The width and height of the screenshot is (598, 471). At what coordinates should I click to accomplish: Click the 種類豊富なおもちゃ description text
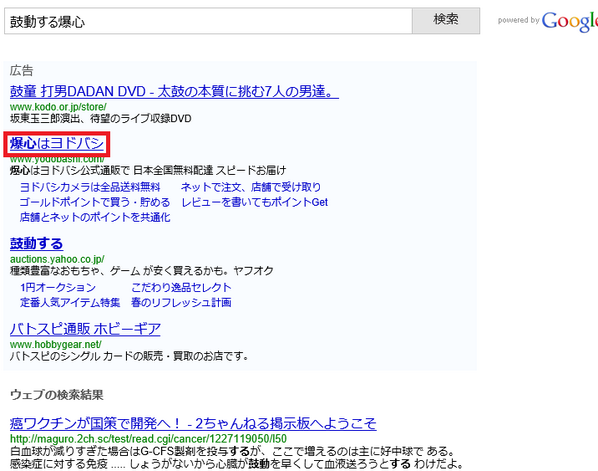142,271
